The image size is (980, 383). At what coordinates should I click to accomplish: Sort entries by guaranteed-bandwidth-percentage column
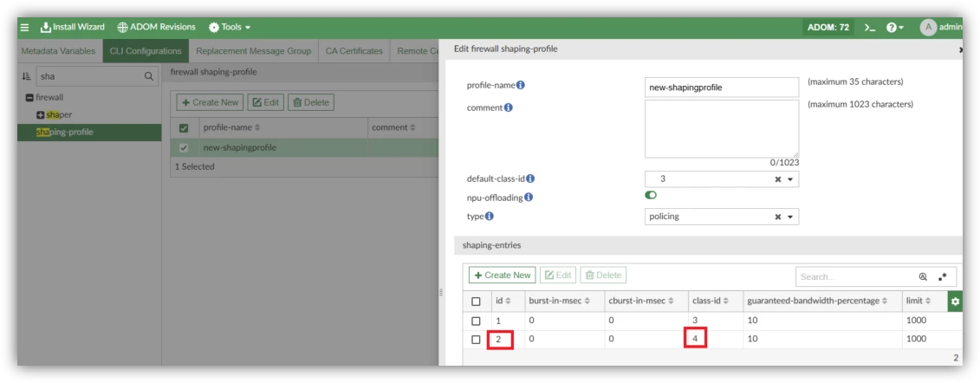(x=818, y=302)
